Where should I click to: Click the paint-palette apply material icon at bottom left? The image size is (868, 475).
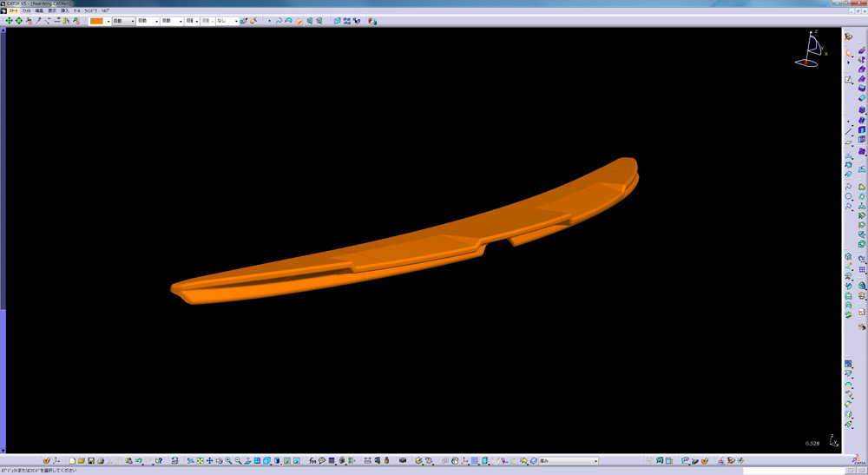pos(47,460)
